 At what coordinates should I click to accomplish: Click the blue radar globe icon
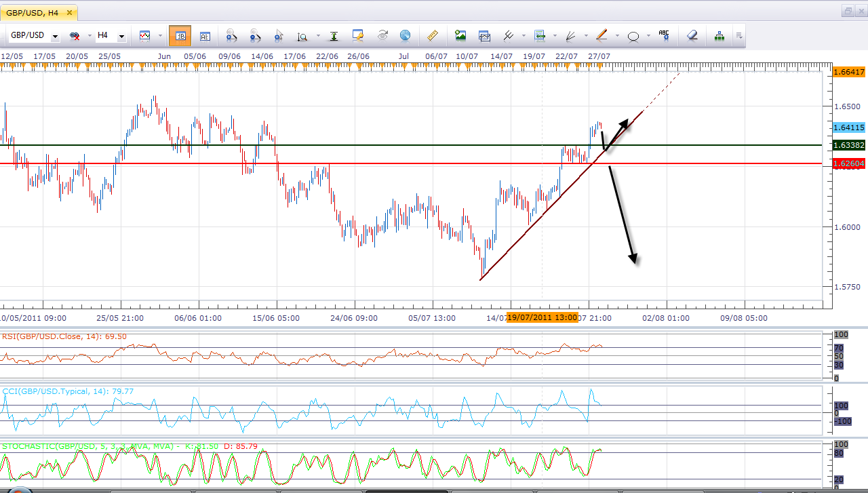tap(406, 35)
